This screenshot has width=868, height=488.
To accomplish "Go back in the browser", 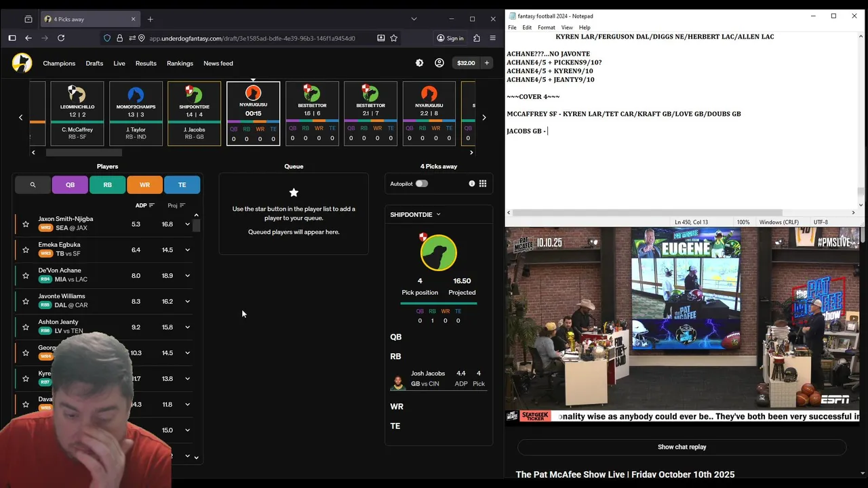I will tap(28, 38).
